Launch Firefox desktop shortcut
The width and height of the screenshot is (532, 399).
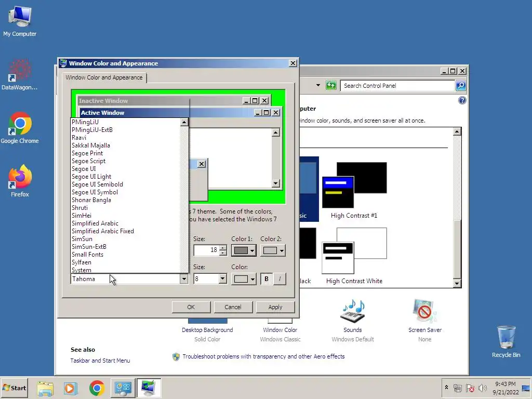pyautogui.click(x=20, y=181)
